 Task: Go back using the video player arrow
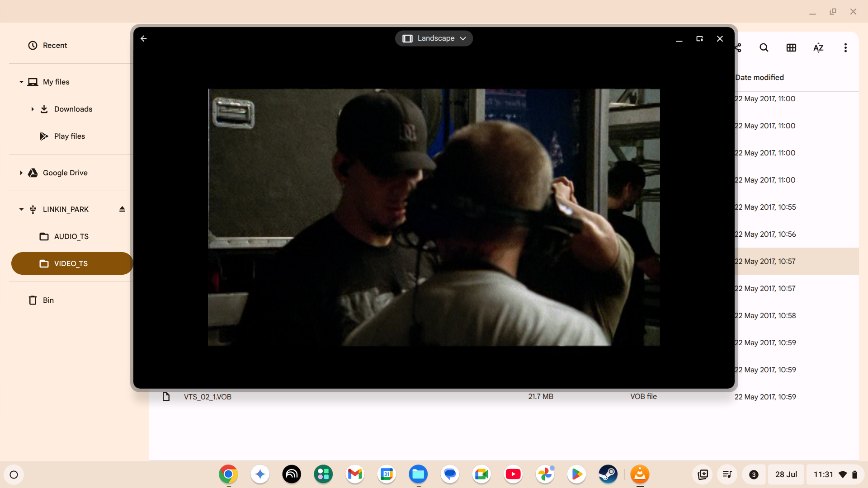(144, 39)
